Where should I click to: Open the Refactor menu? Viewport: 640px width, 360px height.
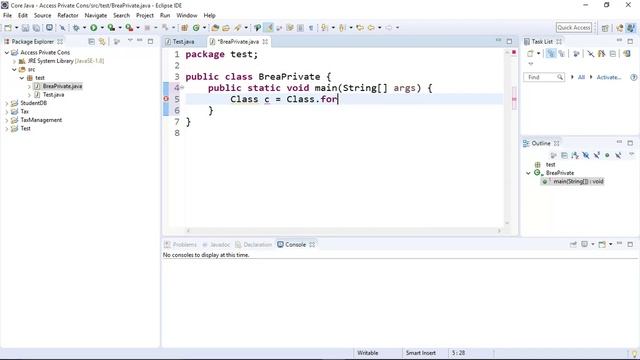tap(68, 16)
